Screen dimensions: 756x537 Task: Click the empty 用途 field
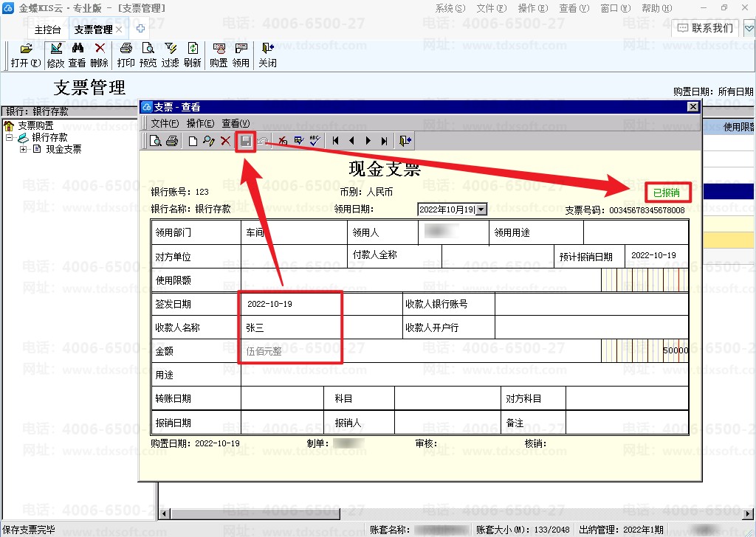pos(464,375)
